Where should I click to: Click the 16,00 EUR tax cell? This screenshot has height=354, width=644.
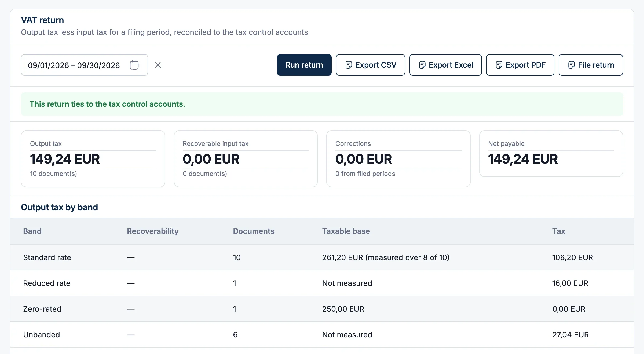[x=570, y=283]
